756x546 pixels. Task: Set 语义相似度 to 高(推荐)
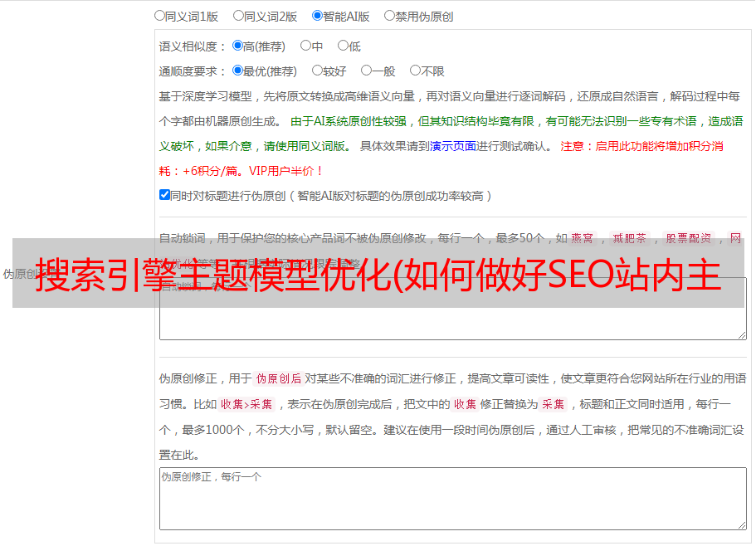pos(237,46)
